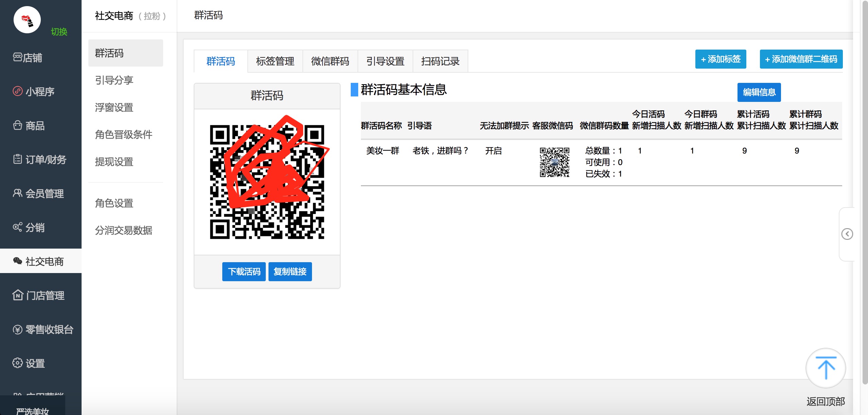
Task: Open 角色晋级条件 submenu item
Action: [124, 134]
